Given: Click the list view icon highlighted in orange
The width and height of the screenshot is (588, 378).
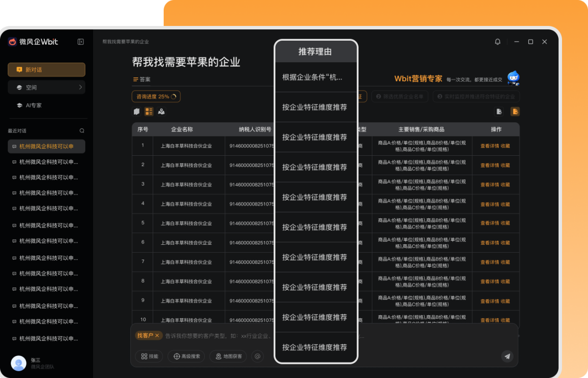Looking at the screenshot, I should 149,112.
